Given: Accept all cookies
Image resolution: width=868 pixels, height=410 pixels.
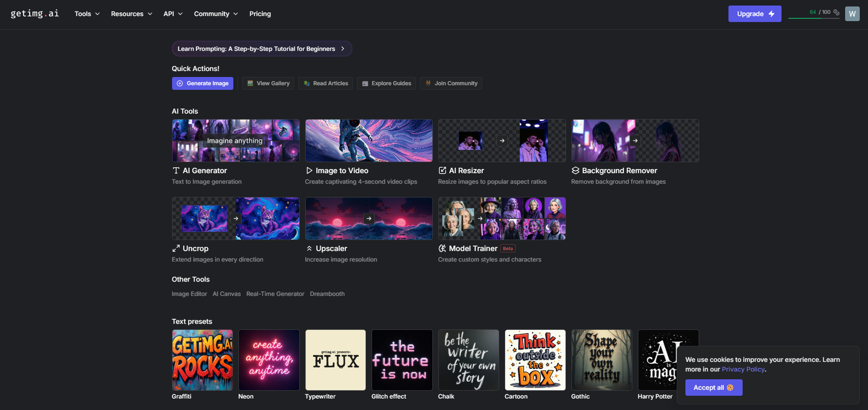Looking at the screenshot, I should [713, 387].
